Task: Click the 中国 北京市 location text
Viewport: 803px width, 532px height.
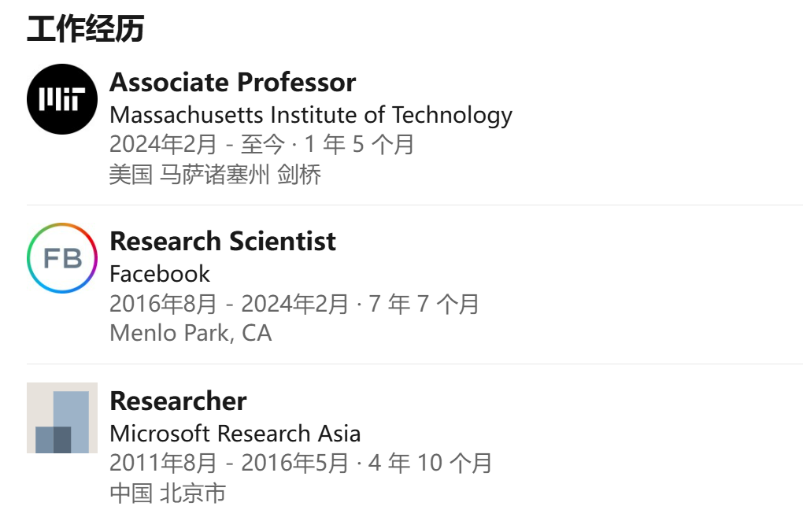Action: click(168, 493)
